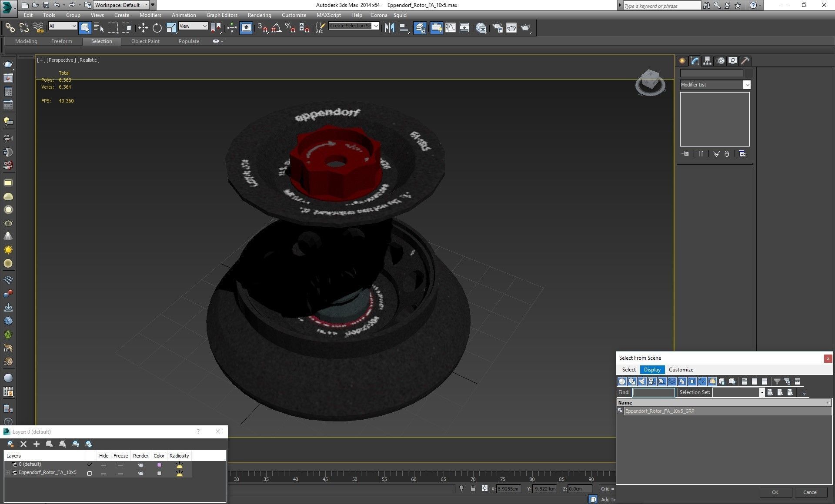Open color swatch for Eppendorf_Rotor_FA_10x5 layer

[x=159, y=473]
